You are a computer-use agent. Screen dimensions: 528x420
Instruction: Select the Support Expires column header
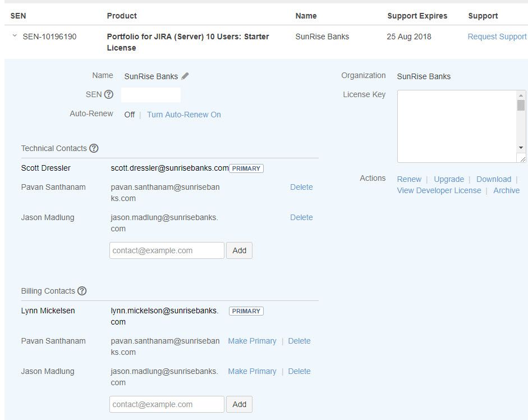tap(417, 16)
